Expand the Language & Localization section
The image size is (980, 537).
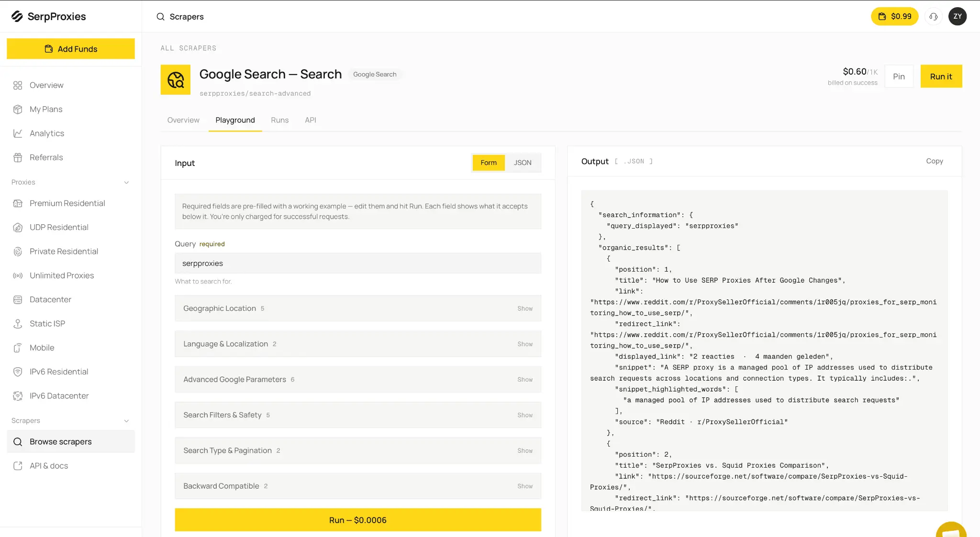click(x=358, y=344)
